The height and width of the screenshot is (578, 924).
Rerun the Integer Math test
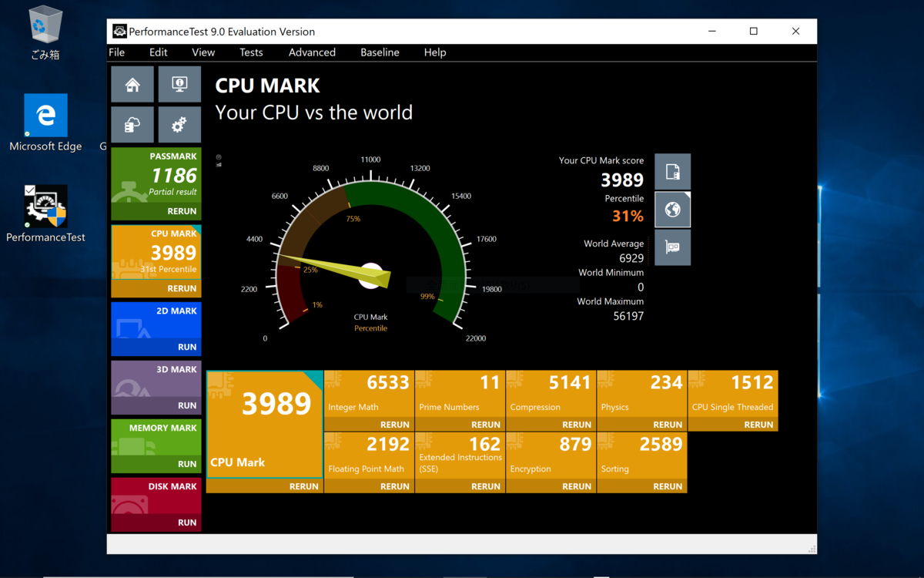coord(395,425)
